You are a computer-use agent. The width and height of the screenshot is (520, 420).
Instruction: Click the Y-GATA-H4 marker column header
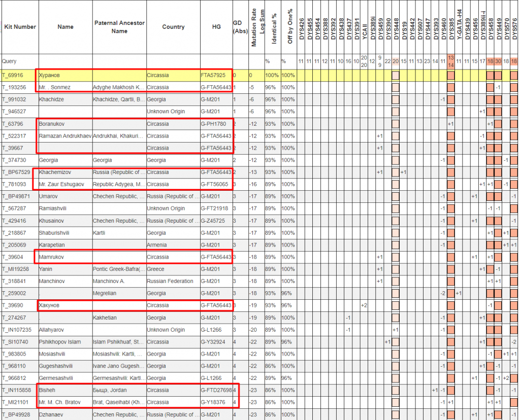[x=459, y=25]
